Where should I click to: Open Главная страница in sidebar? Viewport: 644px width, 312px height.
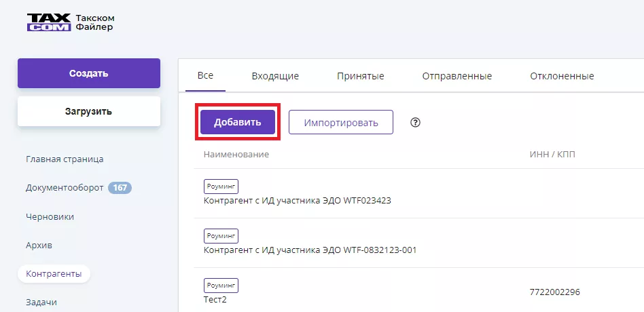pyautogui.click(x=65, y=159)
